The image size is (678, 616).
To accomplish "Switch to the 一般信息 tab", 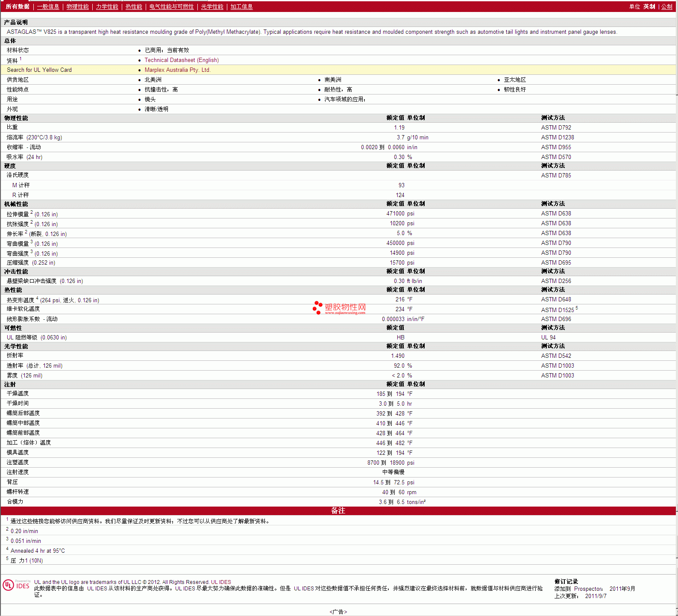I will tap(48, 6).
